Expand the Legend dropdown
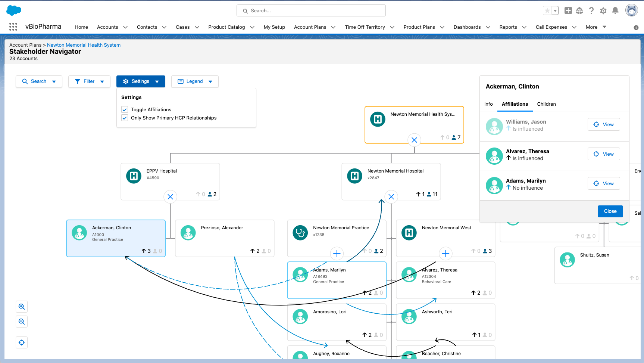This screenshot has height=363, width=644. point(195,81)
